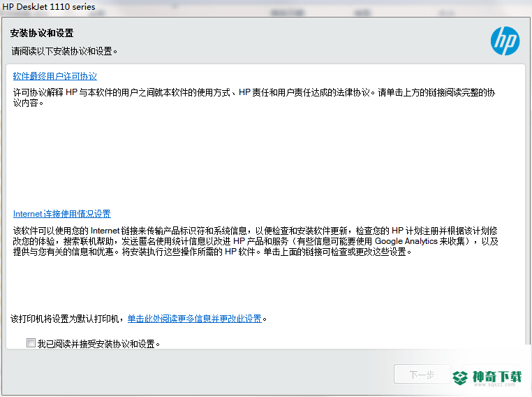Open the 软件最终用户许可协议 link

[x=55, y=76]
